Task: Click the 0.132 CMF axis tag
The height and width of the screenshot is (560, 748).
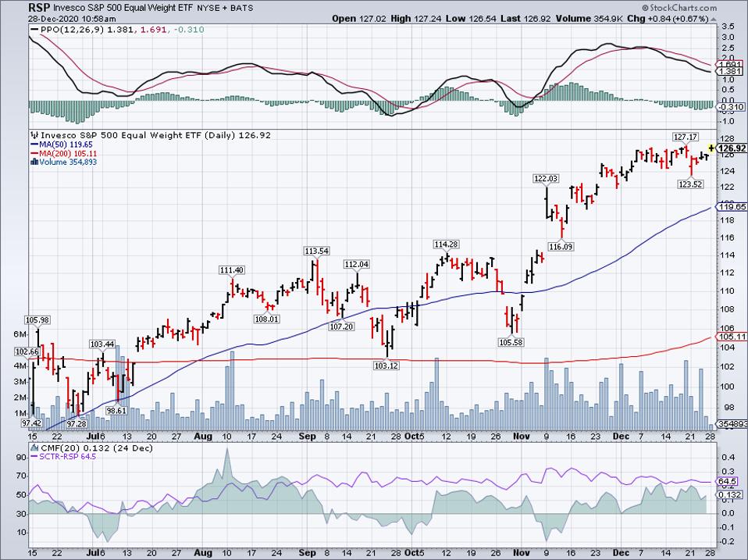Action: tap(729, 494)
